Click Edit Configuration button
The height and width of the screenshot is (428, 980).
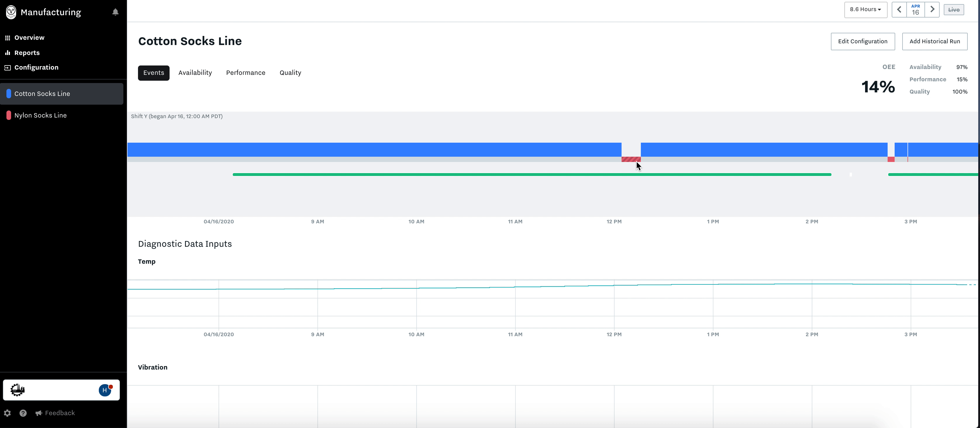862,42
